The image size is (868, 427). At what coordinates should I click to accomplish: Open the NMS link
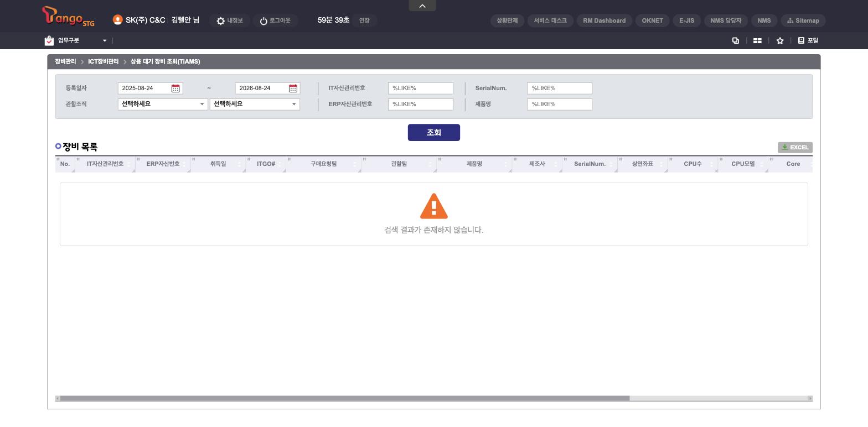(764, 20)
